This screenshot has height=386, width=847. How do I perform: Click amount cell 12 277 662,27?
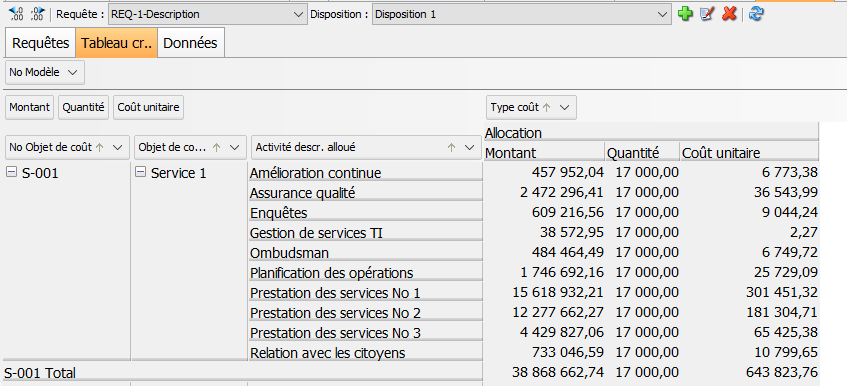click(544, 312)
